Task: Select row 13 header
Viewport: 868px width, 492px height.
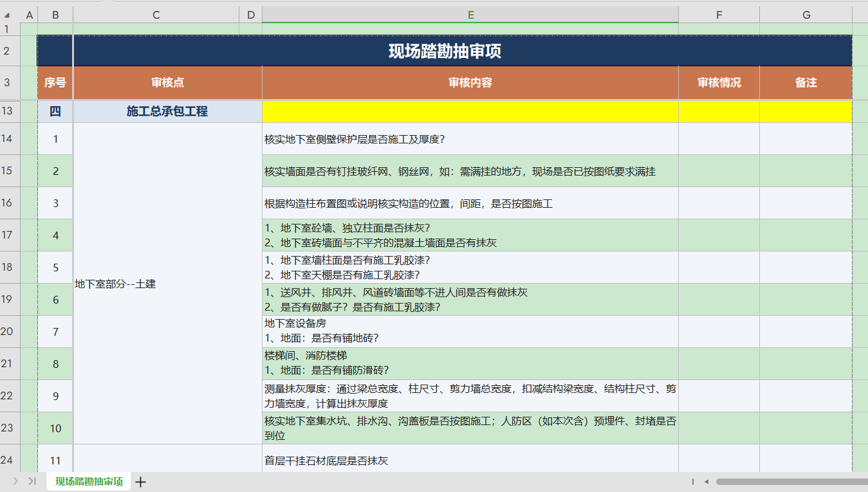Action: (10, 111)
